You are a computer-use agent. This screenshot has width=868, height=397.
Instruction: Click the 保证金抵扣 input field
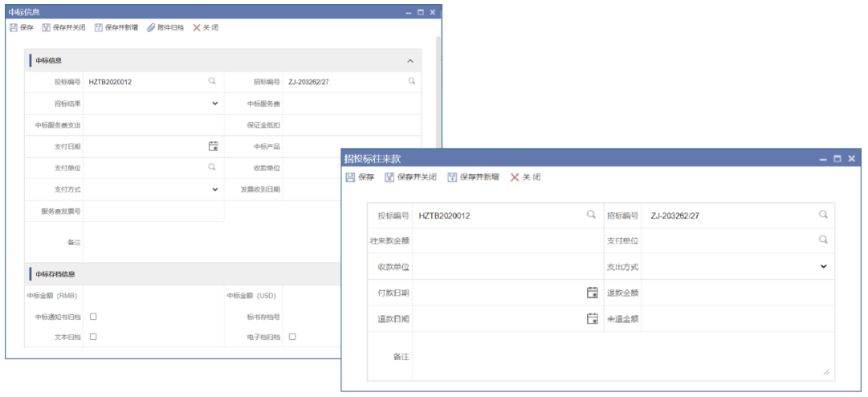coord(352,125)
